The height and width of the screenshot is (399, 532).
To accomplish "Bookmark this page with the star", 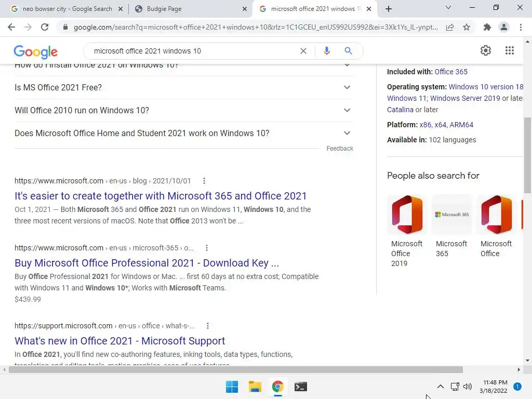I will [x=467, y=27].
